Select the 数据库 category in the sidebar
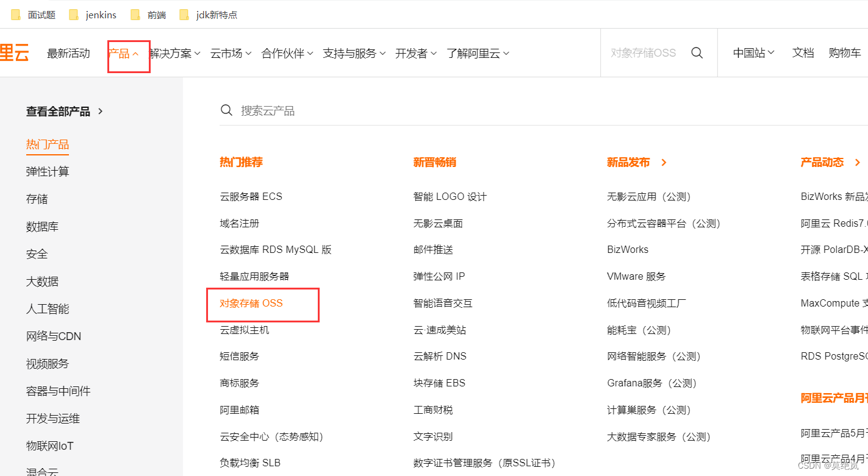Screen dimensions: 868x476 pyautogui.click(x=42, y=227)
